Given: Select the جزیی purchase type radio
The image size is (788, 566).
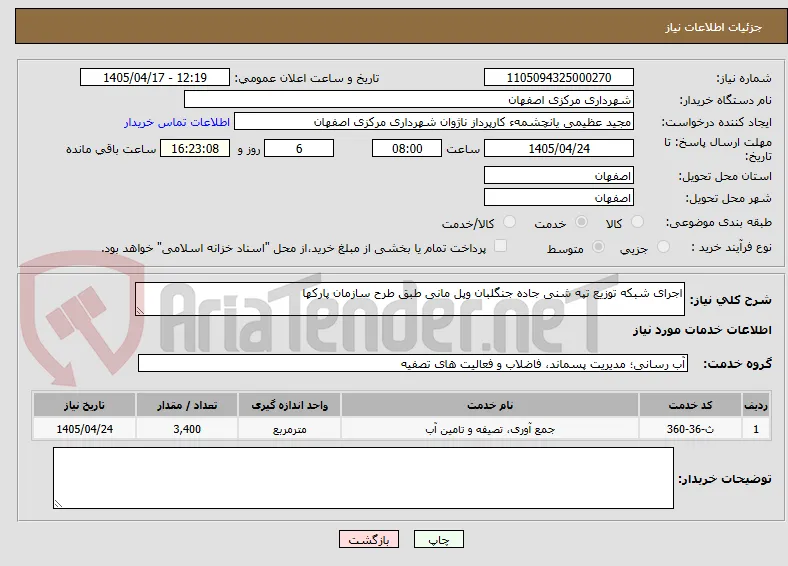Looking at the screenshot, I should (x=663, y=247).
